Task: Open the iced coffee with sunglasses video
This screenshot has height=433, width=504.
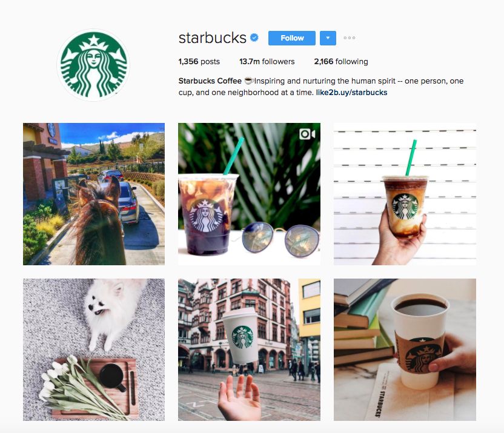Action: [x=249, y=194]
